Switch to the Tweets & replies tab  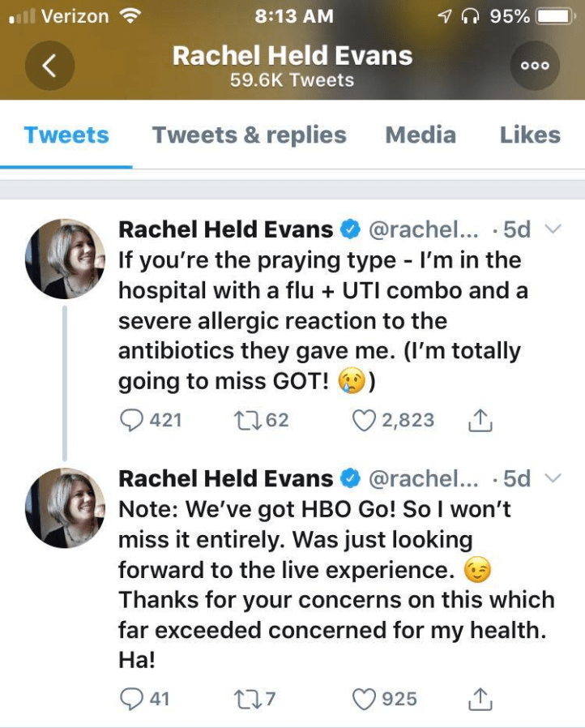[x=249, y=135]
